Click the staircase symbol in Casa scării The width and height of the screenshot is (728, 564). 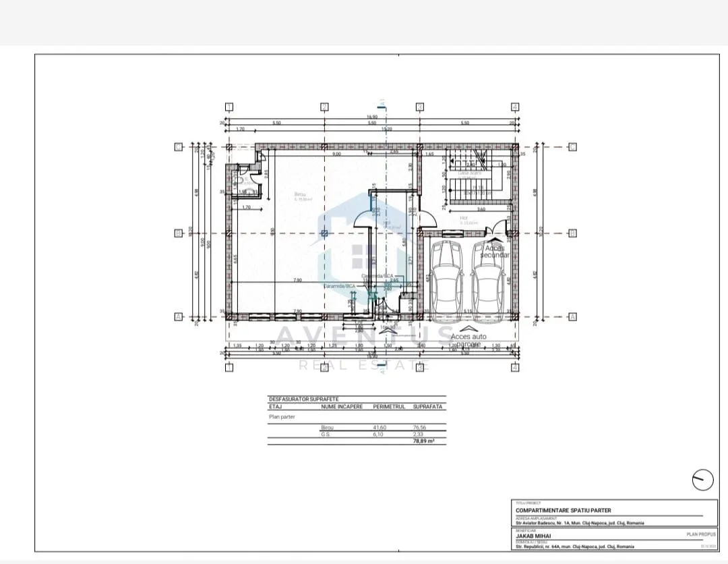(x=475, y=175)
